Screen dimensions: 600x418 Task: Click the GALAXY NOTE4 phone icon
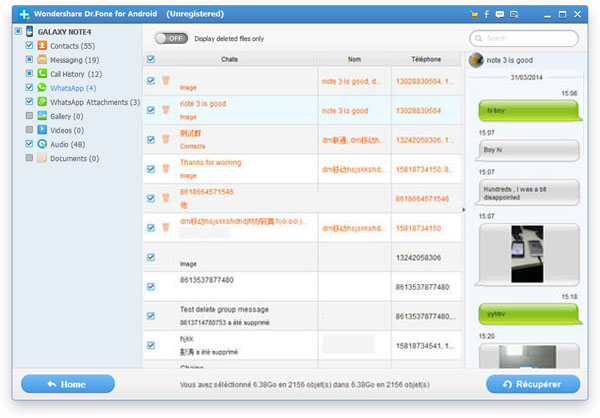[29, 31]
